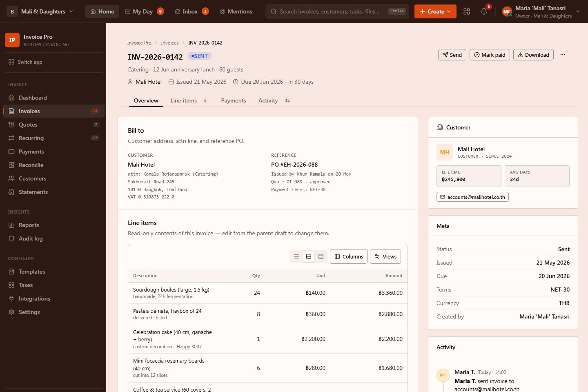Screen dimensions: 588x392
Task: Click the ฿2,200.00 amount for Celebration cake
Action: tap(390, 339)
